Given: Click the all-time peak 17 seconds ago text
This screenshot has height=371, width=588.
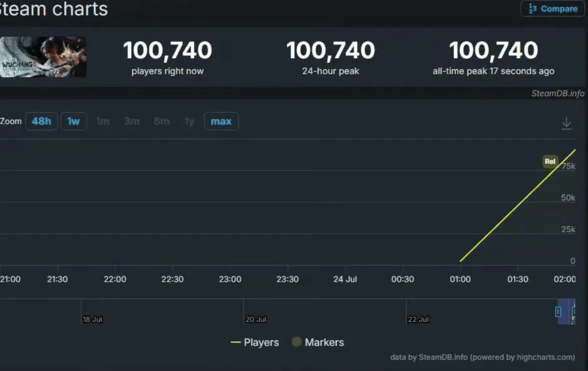Looking at the screenshot, I should tap(494, 71).
